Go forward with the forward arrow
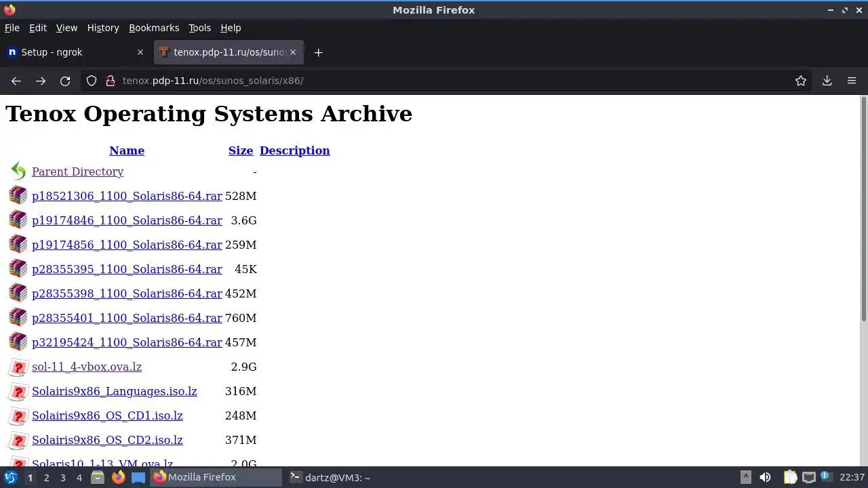 [41, 81]
